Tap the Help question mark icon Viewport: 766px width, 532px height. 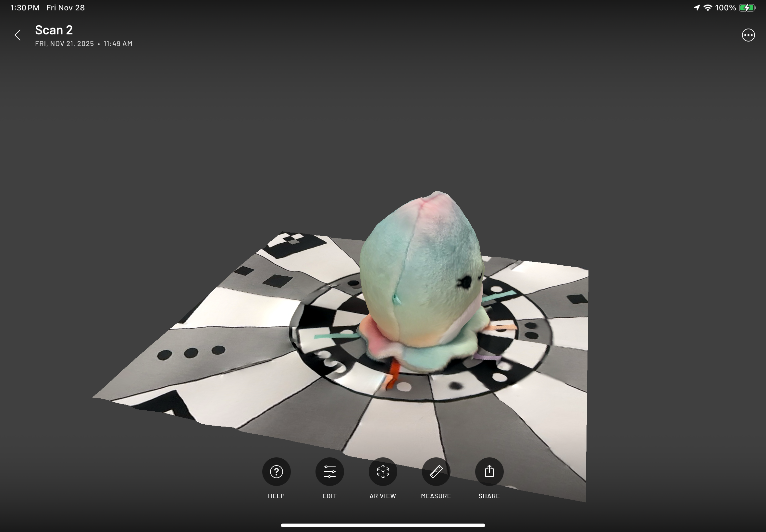276,471
